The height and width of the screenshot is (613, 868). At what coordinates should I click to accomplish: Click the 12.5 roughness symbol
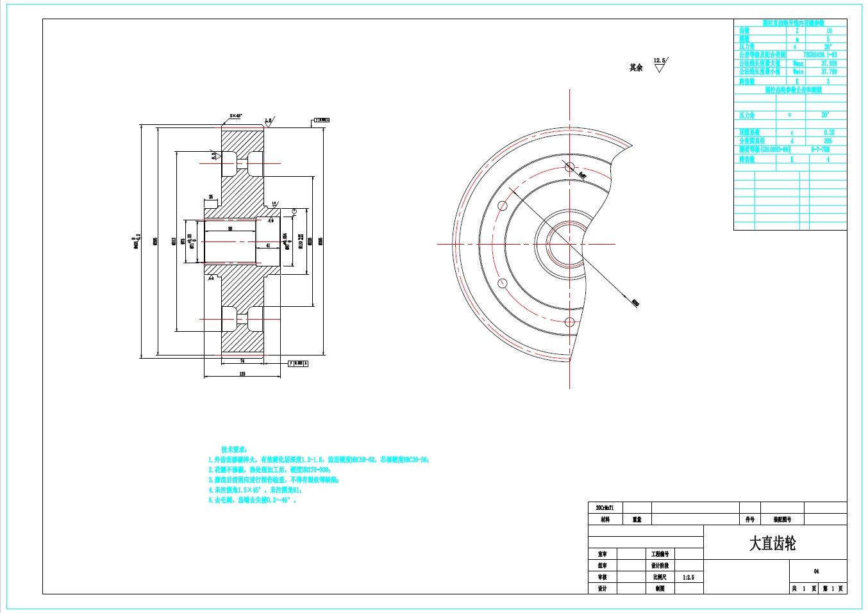pos(660,65)
